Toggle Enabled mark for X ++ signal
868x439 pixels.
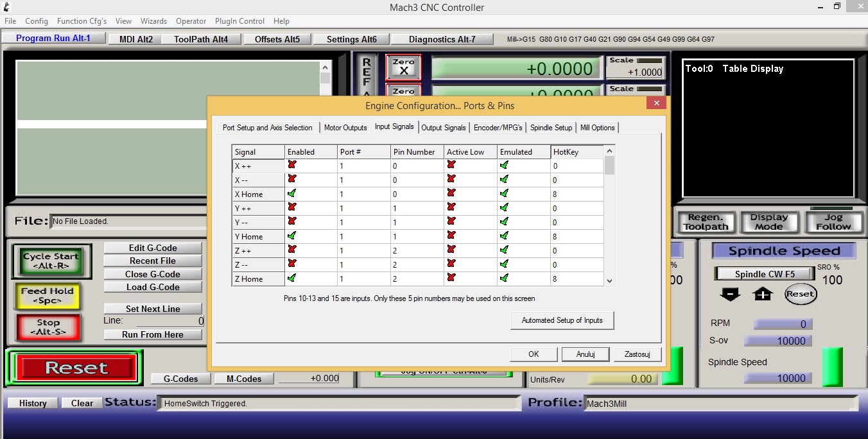[292, 166]
